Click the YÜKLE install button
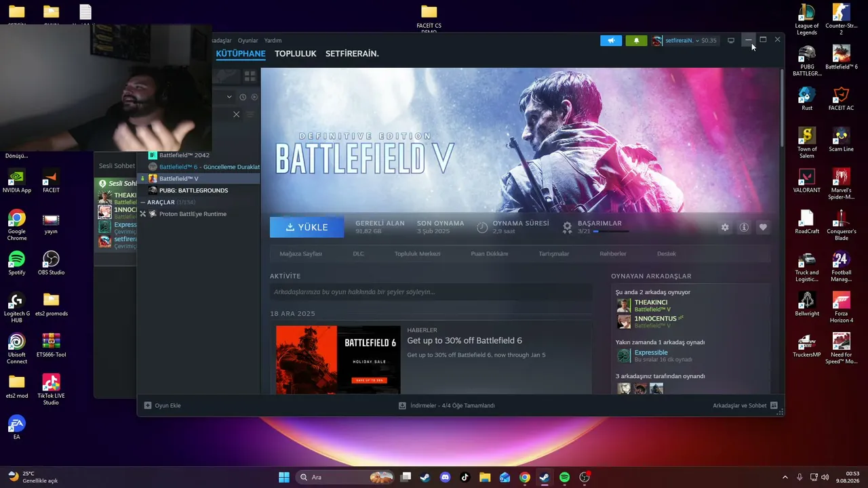Screen dimensions: 868x488 307,227
